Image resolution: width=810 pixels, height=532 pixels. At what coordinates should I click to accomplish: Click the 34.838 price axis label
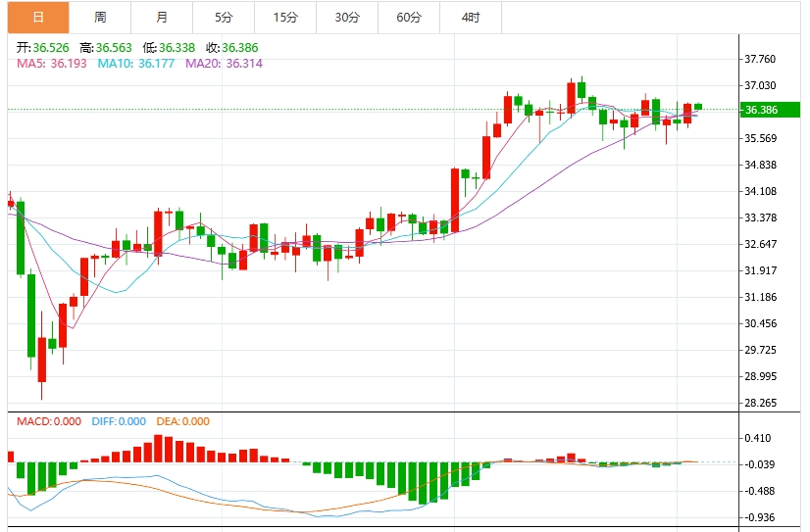tap(760, 166)
